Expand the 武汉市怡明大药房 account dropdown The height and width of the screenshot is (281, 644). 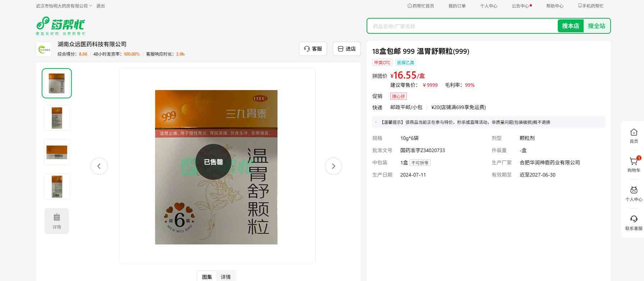pos(64,6)
